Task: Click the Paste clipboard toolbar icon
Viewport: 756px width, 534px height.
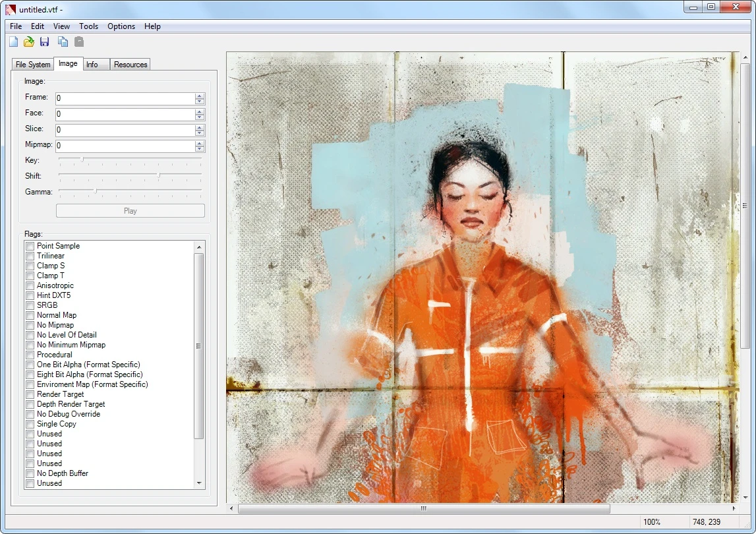Action: point(79,42)
